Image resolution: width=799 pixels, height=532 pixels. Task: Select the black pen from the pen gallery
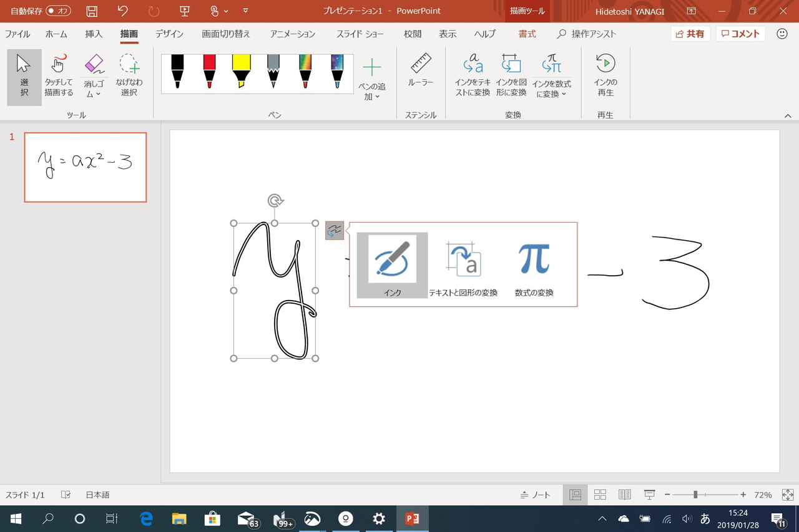tap(177, 72)
